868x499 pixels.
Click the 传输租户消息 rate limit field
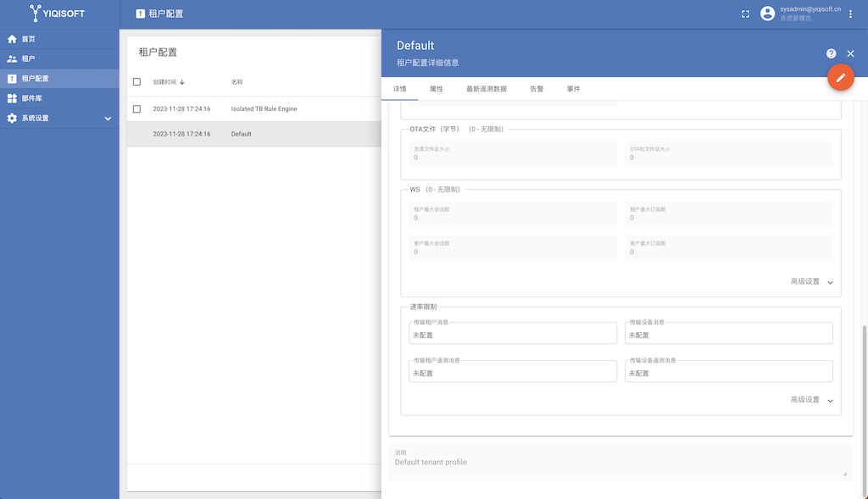[x=512, y=335]
